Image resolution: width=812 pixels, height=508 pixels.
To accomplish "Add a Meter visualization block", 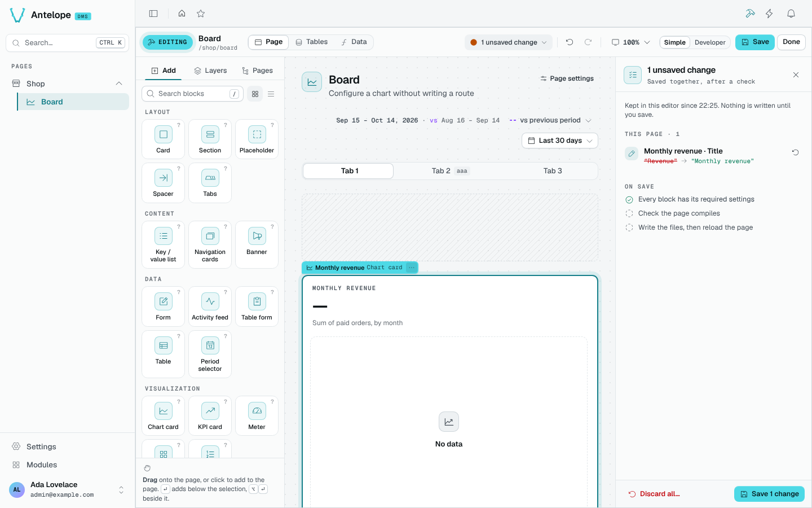I will click(x=257, y=416).
